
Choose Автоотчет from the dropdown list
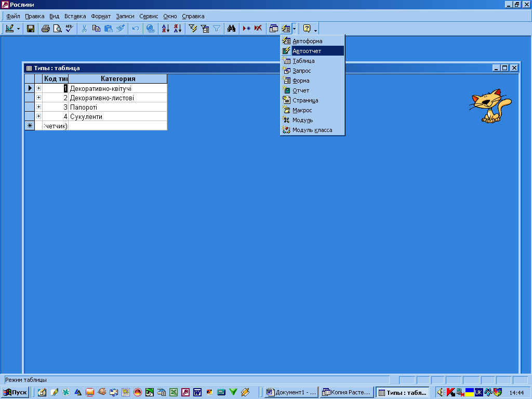(312, 51)
